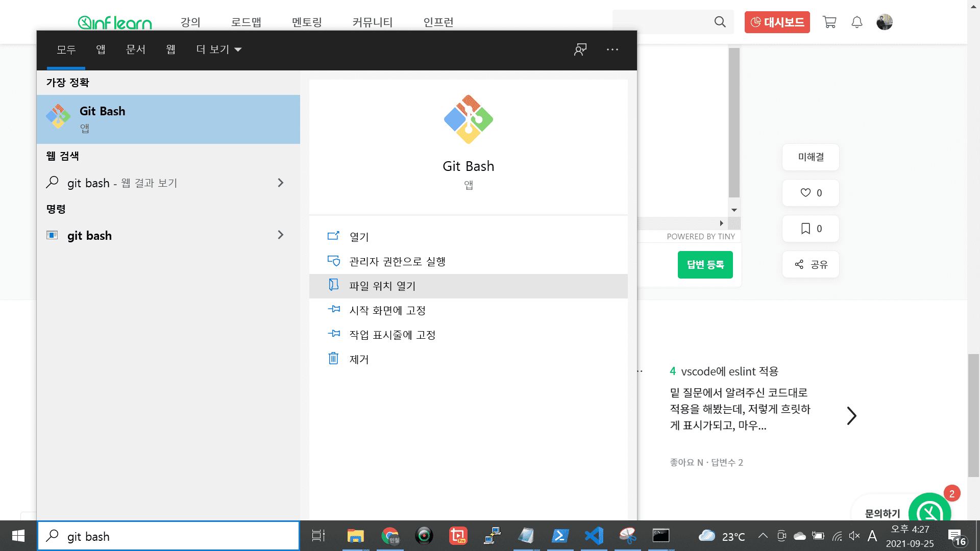Click the Meet Now tray icon
This screenshot has height=551, width=980.
coord(781,536)
